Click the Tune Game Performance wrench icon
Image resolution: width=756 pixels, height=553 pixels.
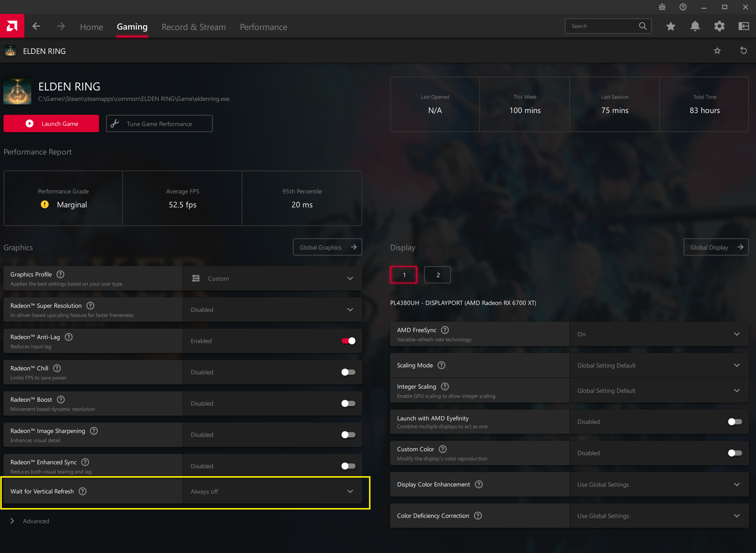pyautogui.click(x=116, y=124)
